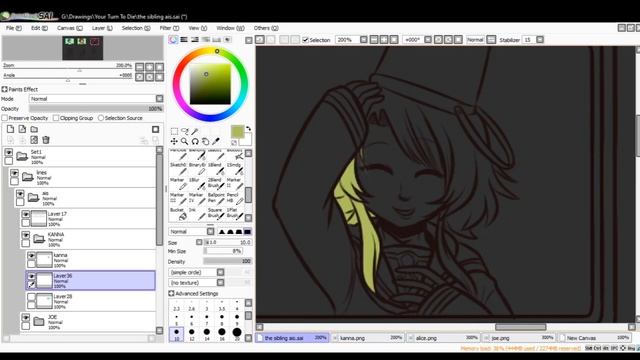Hide Layer 17 visibility eye
Image resolution: width=640 pixels, height=360 pixels.
tap(26, 214)
